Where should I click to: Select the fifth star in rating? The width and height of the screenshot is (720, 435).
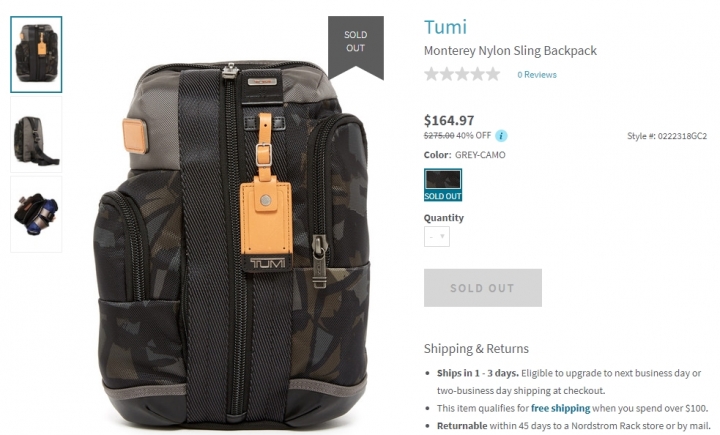(x=494, y=74)
